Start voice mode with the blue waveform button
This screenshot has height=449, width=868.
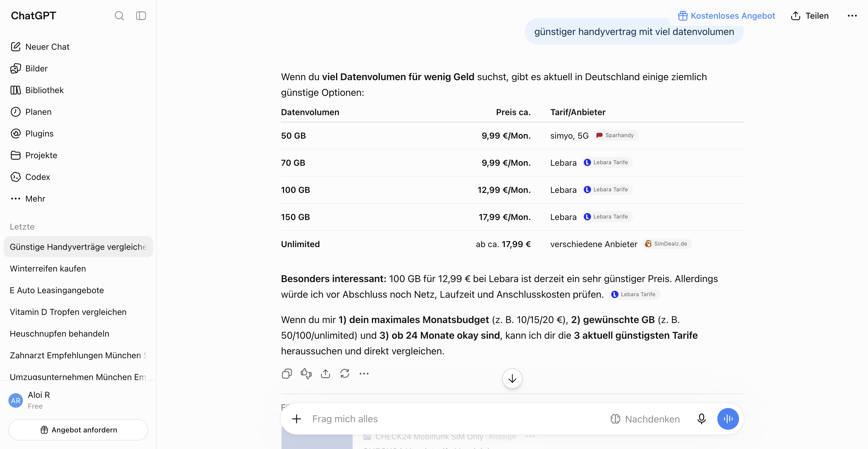tap(728, 419)
